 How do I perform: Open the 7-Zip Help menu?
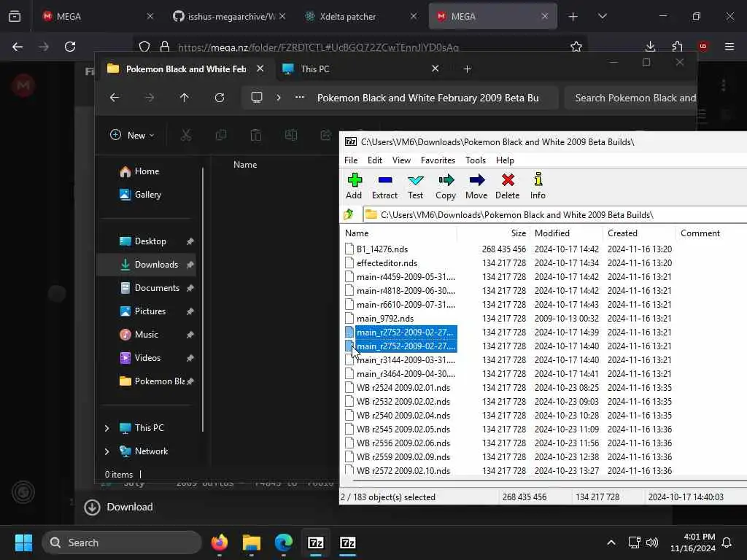(x=505, y=160)
